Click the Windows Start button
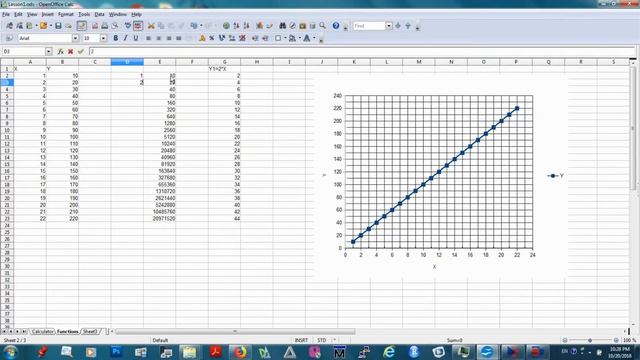 (x=10, y=351)
